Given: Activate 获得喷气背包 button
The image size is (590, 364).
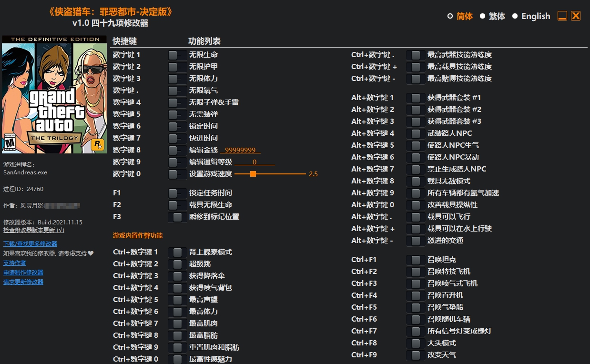Looking at the screenshot, I should [x=177, y=288].
